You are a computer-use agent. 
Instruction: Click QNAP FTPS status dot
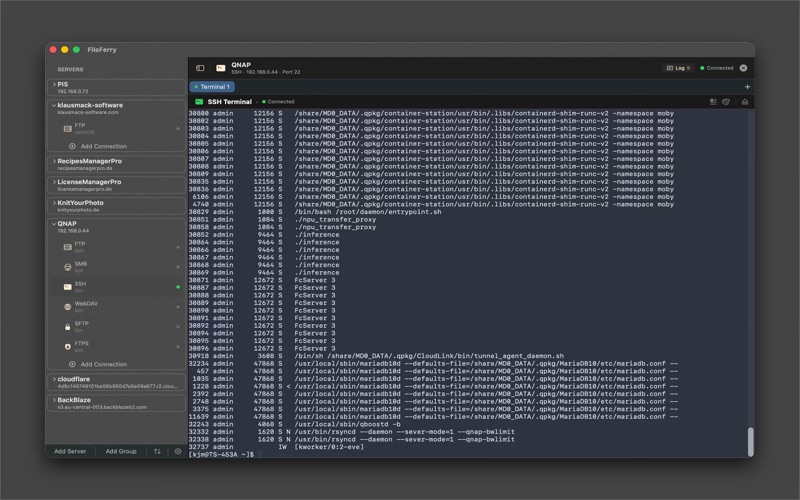click(178, 346)
